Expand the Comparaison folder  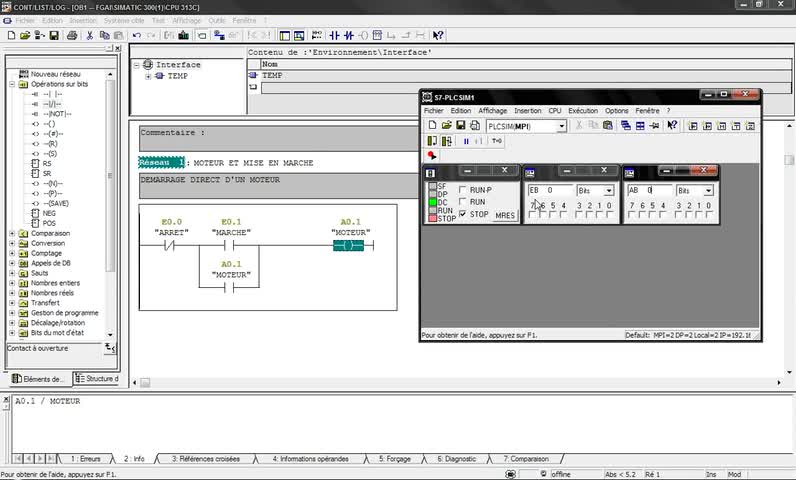click(x=12, y=233)
